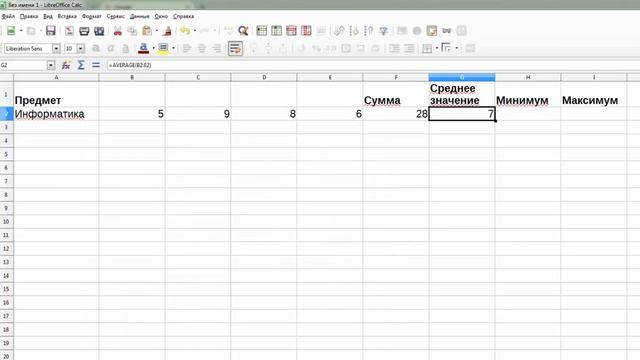
Task: Save the document with the floppy icon
Action: tap(51, 31)
